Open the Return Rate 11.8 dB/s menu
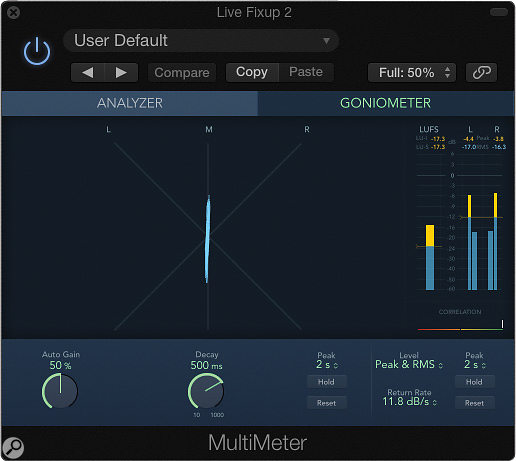Image resolution: width=516 pixels, height=461 pixels. [409, 401]
